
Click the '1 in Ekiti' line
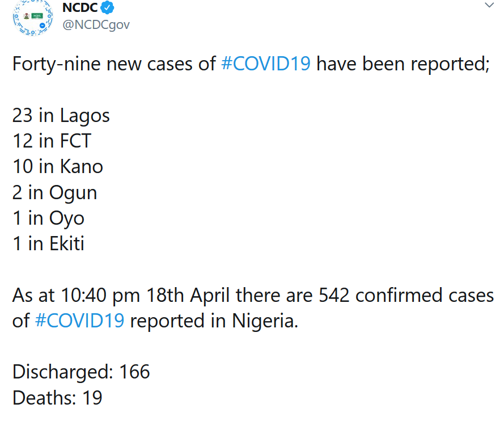[x=48, y=243]
